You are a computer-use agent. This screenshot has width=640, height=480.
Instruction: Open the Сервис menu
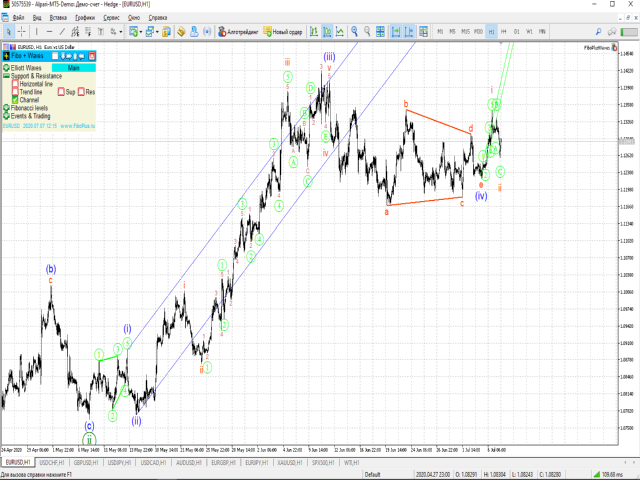point(111,18)
